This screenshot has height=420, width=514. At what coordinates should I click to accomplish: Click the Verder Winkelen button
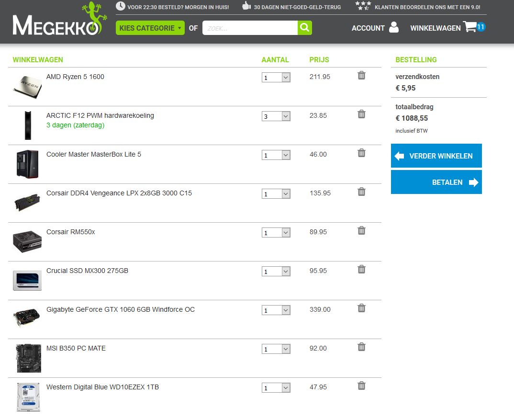[436, 156]
